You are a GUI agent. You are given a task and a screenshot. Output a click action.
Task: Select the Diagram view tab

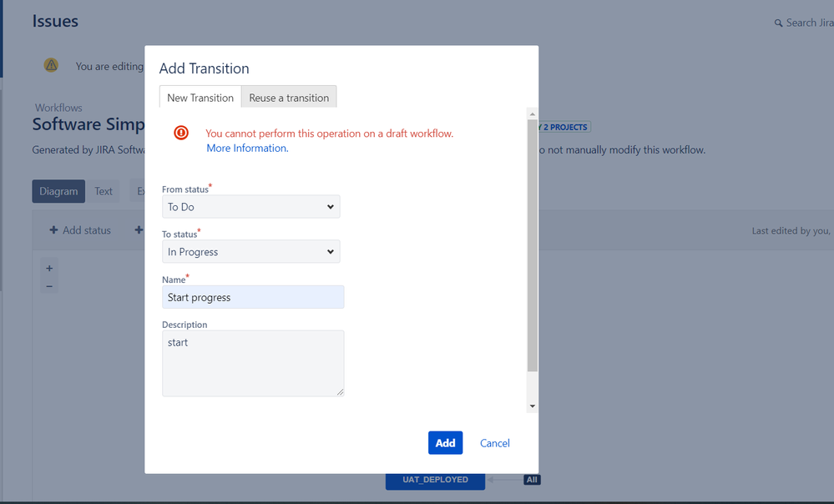tap(58, 191)
